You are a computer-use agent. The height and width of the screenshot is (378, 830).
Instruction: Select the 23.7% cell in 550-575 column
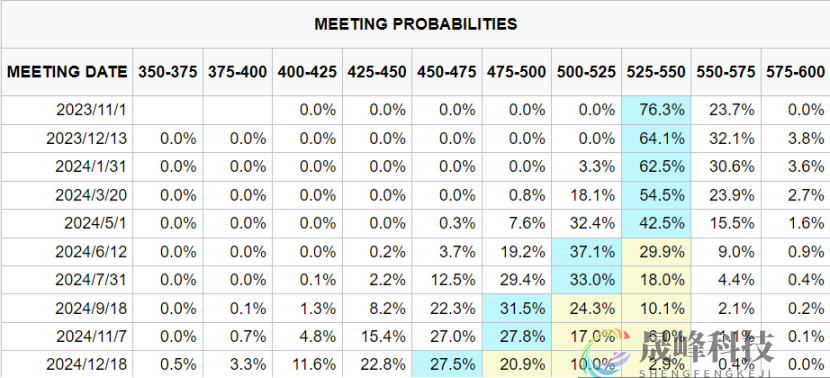pos(725,110)
